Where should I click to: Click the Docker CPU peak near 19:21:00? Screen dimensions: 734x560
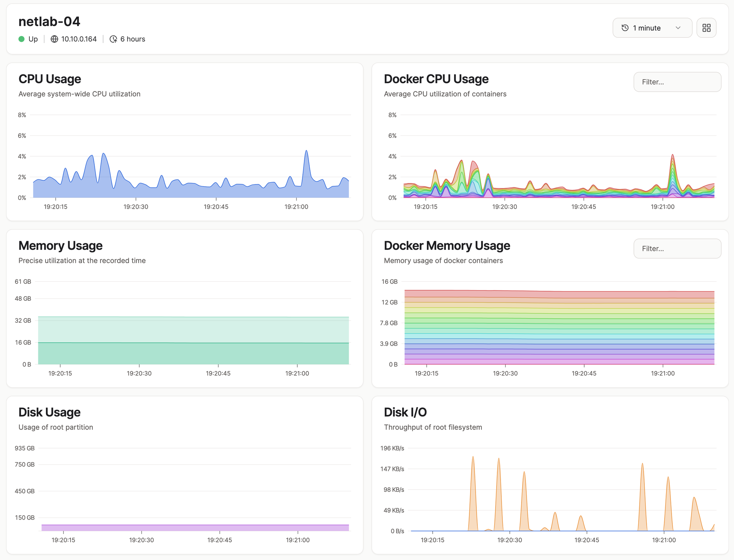[672, 155]
